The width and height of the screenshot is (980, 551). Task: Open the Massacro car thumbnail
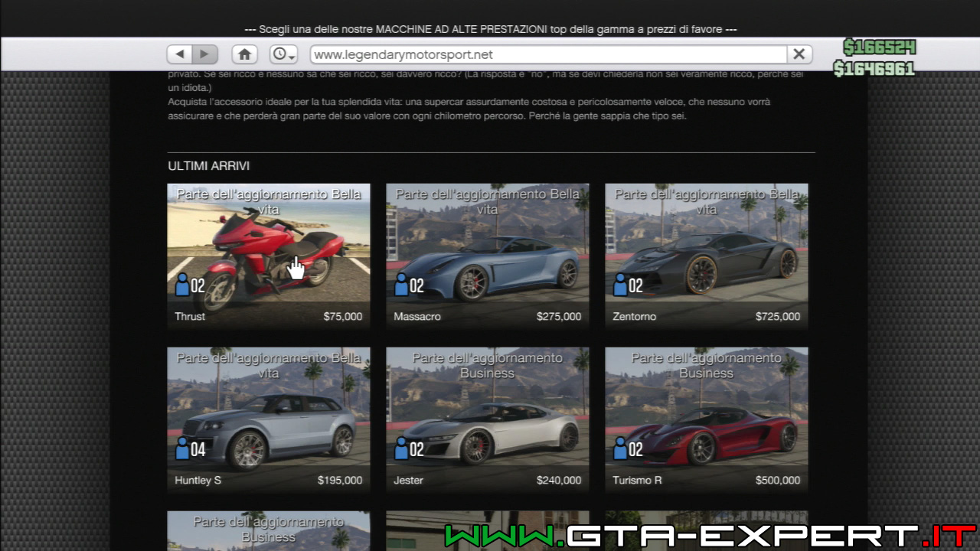tap(488, 256)
